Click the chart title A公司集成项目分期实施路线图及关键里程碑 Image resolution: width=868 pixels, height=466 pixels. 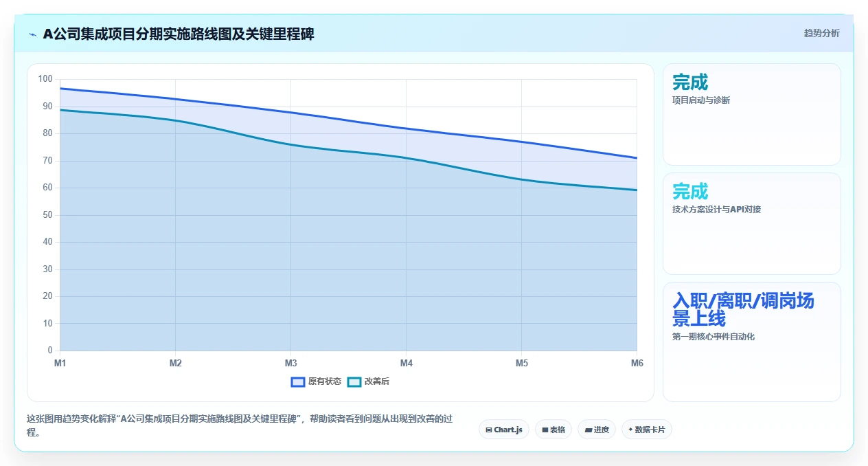click(179, 34)
